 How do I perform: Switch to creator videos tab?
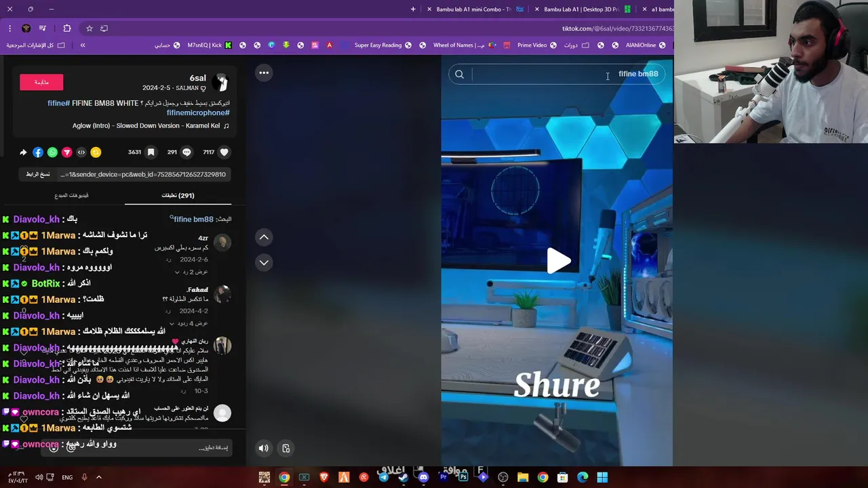point(71,195)
